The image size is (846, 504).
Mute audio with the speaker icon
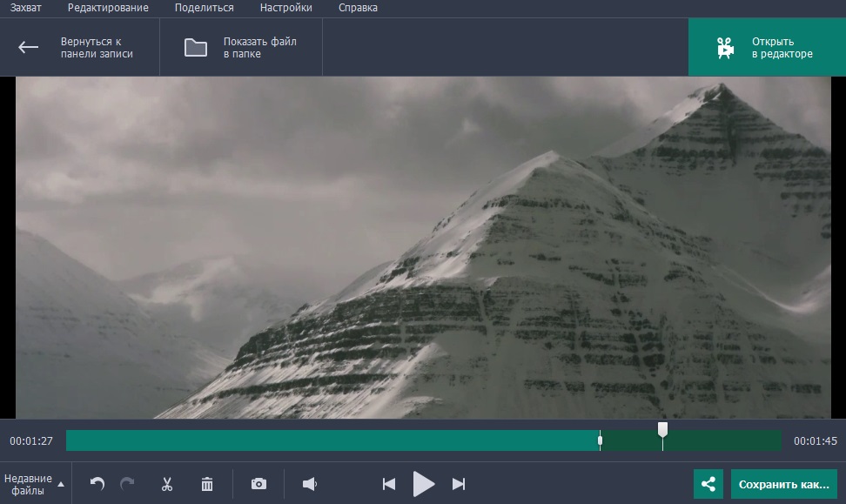[309, 484]
